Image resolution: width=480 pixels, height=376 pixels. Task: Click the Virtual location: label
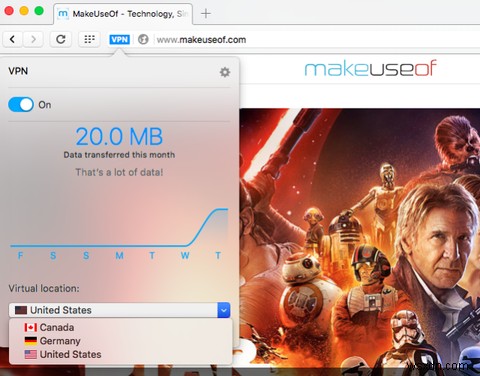click(44, 288)
